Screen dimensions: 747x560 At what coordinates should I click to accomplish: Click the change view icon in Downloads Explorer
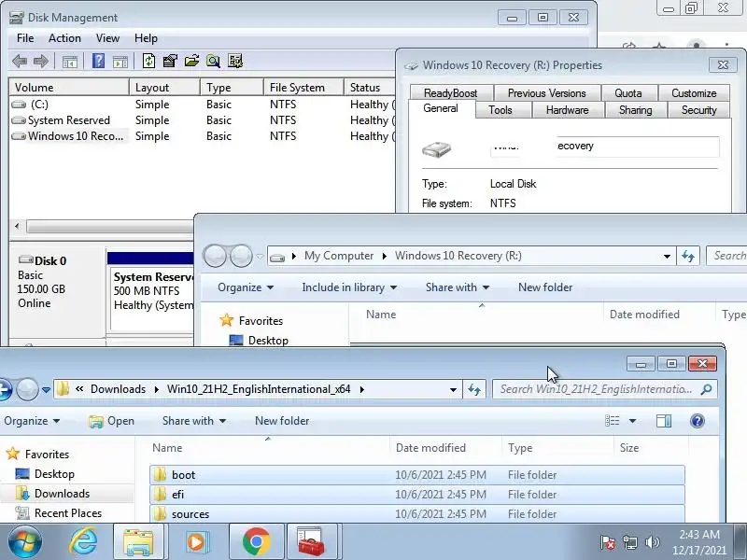point(613,421)
